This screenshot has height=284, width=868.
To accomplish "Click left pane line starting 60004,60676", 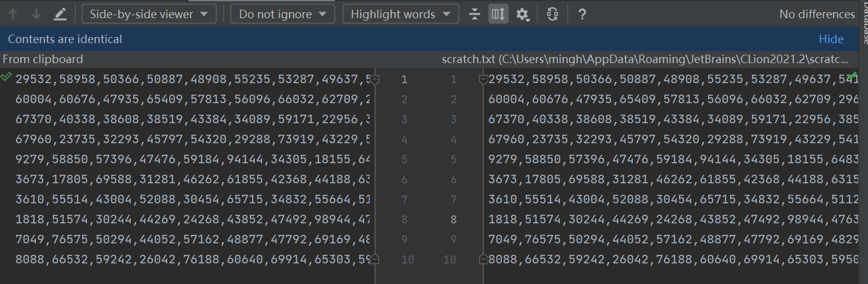I will [x=193, y=100].
